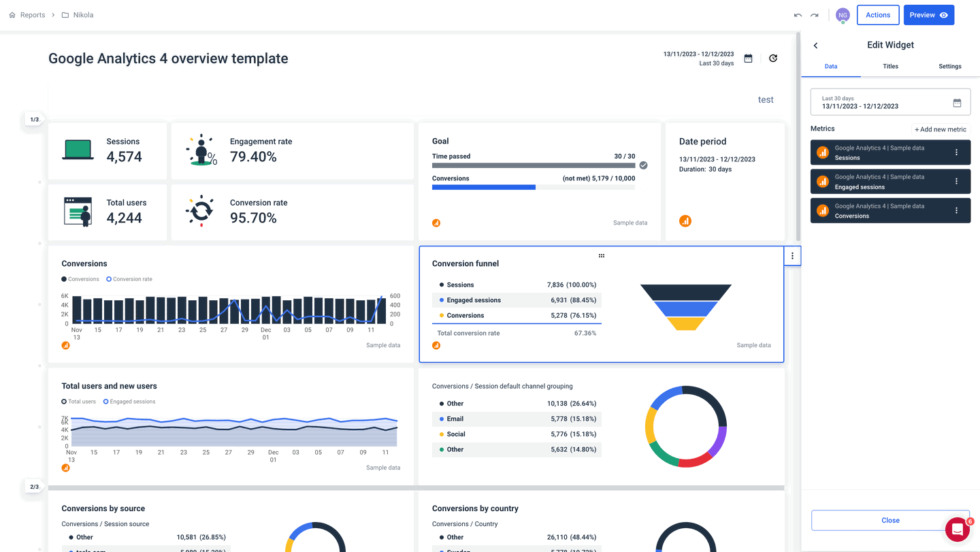Click the Google Analytics icon on the Sessions metric

822,152
